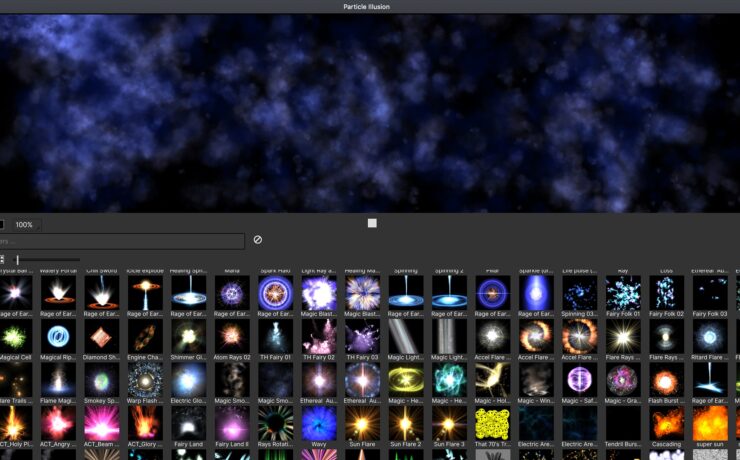Viewport: 740px width, 460px height.
Task: Pick the ACT_Glory emitter thumbnail
Action: tap(145, 424)
